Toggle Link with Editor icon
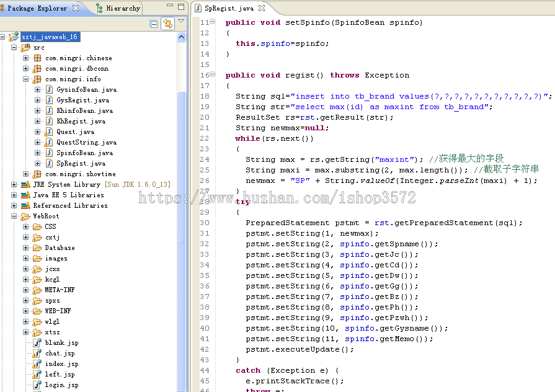The height and width of the screenshot is (392, 555). click(168, 24)
